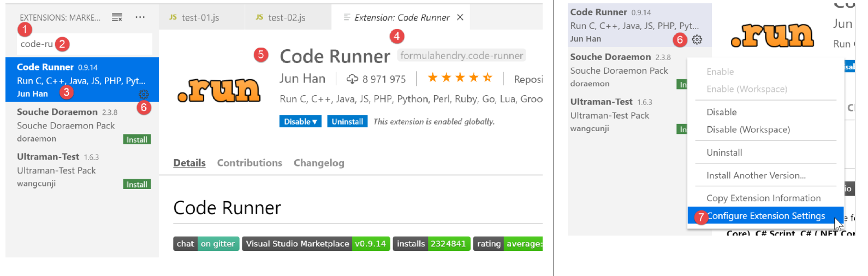Open the extensions panel more actions ellipsis
868x276 pixels.
140,17
